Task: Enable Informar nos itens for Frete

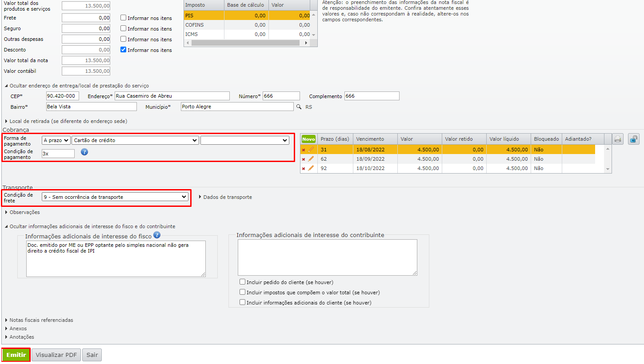Action: point(124,18)
